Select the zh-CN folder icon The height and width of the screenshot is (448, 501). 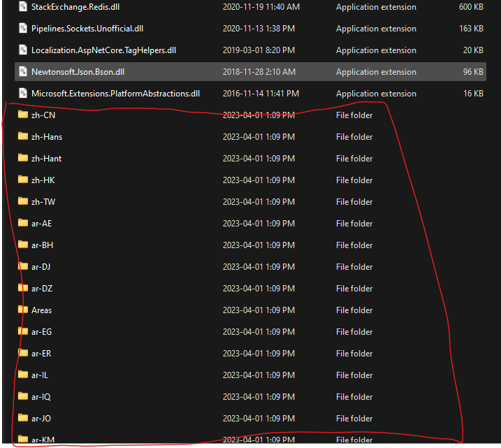click(23, 115)
